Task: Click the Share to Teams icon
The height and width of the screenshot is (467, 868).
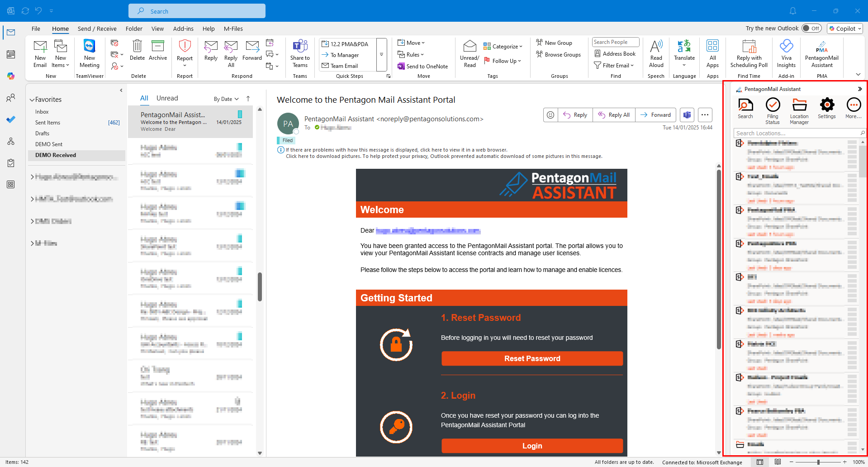Action: tap(300, 53)
